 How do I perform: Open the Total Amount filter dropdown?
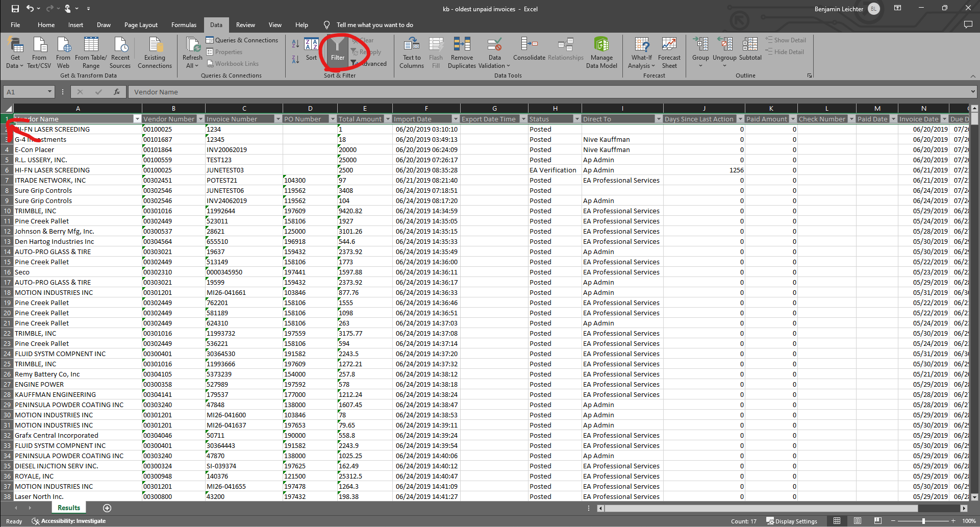[x=387, y=119]
